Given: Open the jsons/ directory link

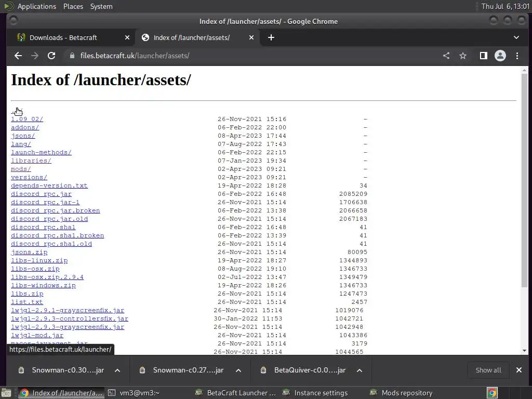Looking at the screenshot, I should click(x=23, y=136).
